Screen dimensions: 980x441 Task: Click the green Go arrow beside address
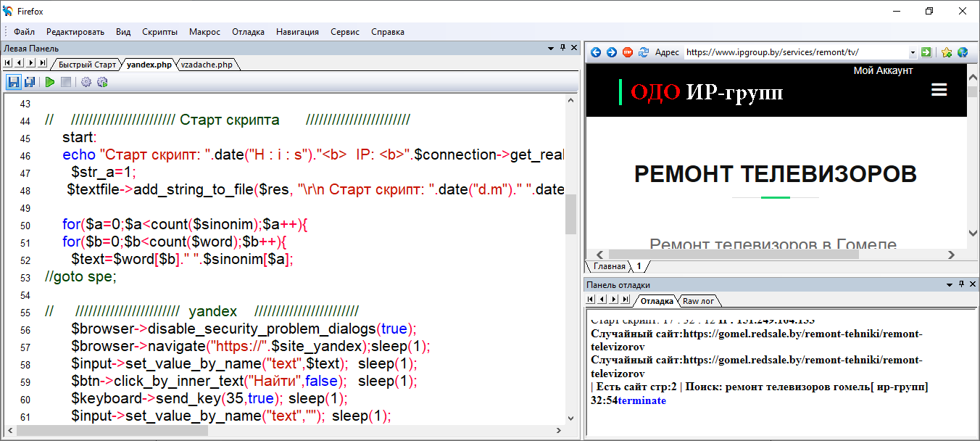pos(926,52)
